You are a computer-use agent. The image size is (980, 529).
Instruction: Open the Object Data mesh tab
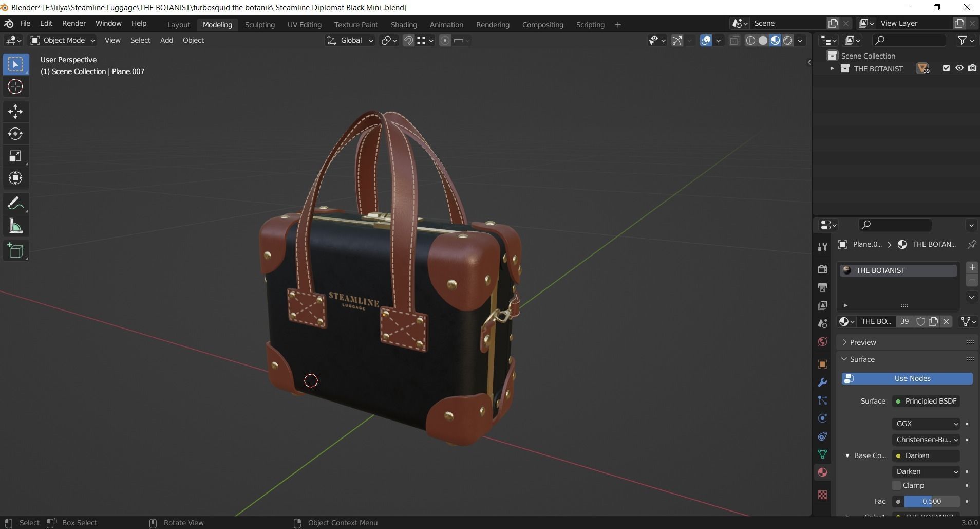[x=822, y=454]
